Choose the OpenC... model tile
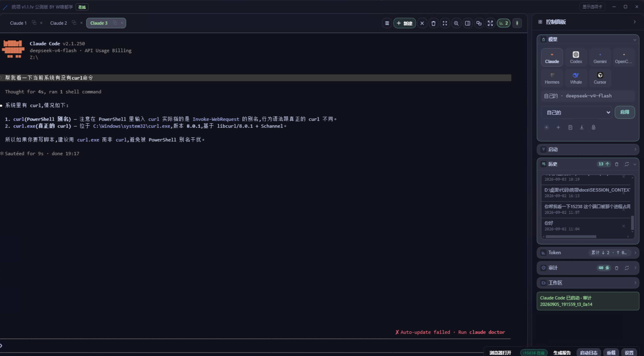This screenshot has width=644, height=356. 624,57
